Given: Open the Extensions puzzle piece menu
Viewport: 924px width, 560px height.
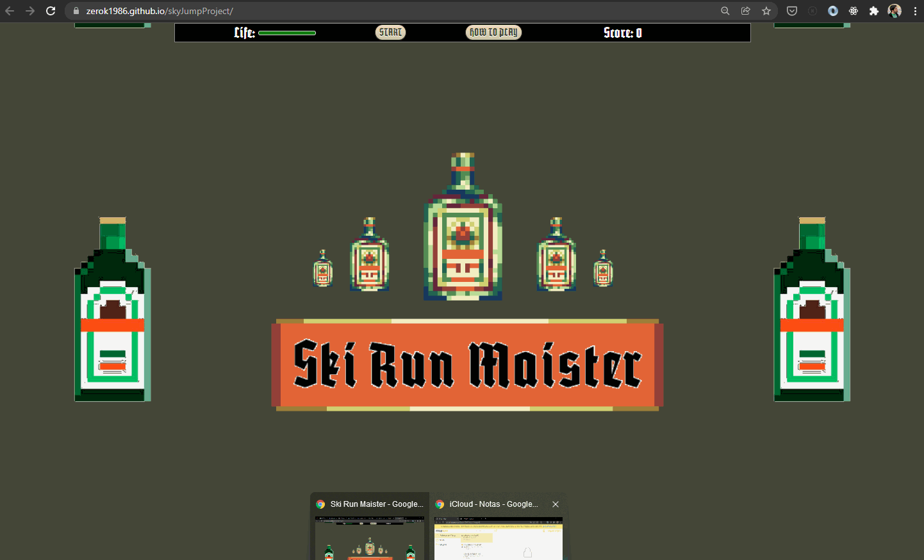Looking at the screenshot, I should pyautogui.click(x=874, y=11).
